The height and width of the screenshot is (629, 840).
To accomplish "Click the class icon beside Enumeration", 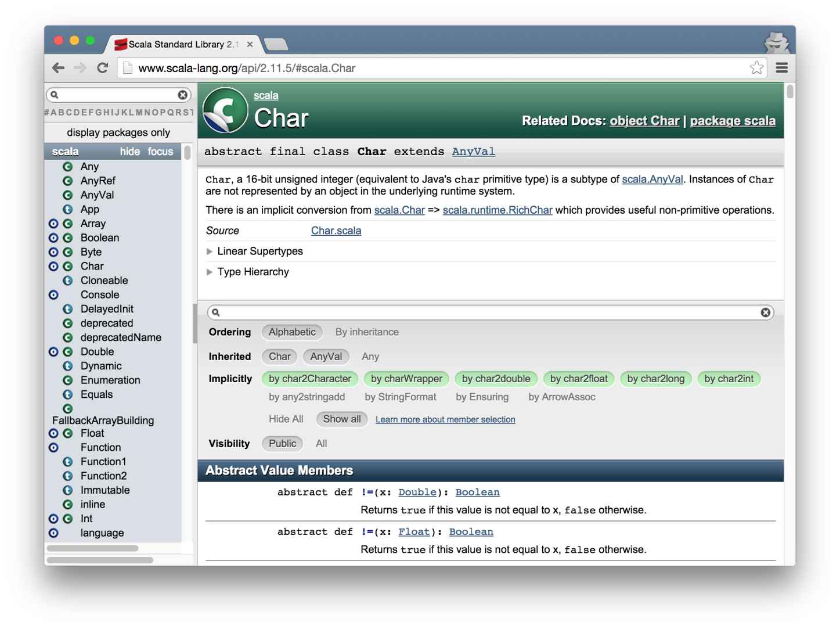I will coord(67,380).
